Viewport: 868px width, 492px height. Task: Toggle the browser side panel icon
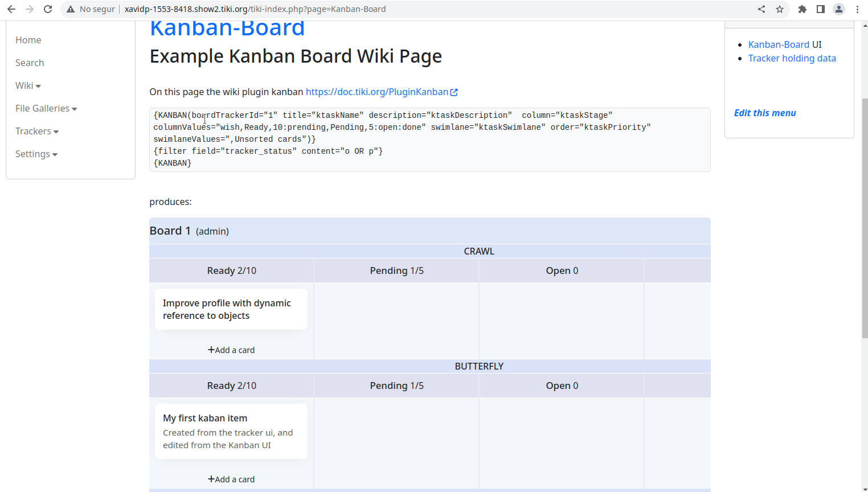821,9
